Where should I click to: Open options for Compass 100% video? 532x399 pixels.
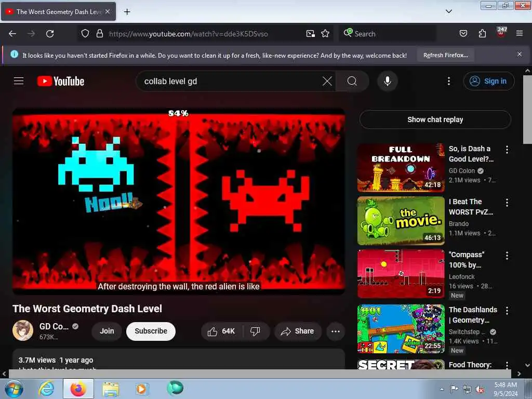pyautogui.click(x=507, y=256)
